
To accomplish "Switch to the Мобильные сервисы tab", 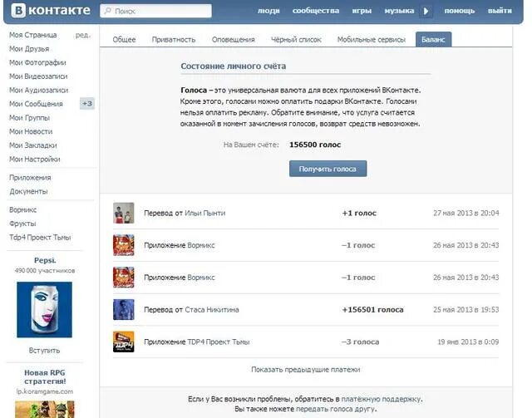I will coord(372,40).
